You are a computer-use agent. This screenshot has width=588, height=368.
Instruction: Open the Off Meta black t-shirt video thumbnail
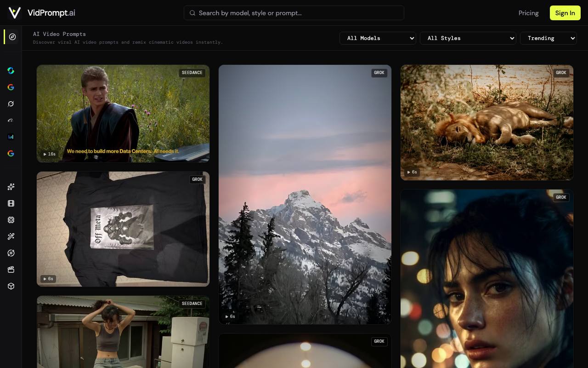[x=123, y=229]
